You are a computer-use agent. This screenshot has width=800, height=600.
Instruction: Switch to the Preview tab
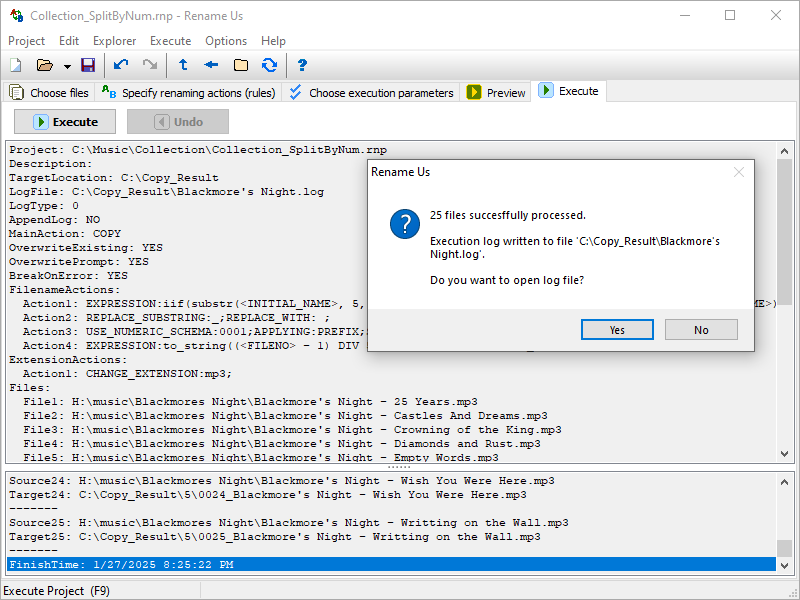point(495,93)
